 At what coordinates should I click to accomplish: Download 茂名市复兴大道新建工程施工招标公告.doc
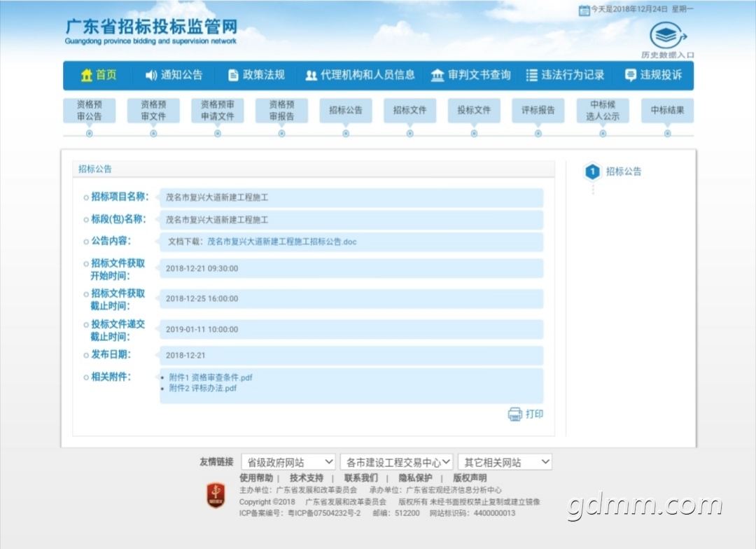[282, 242]
